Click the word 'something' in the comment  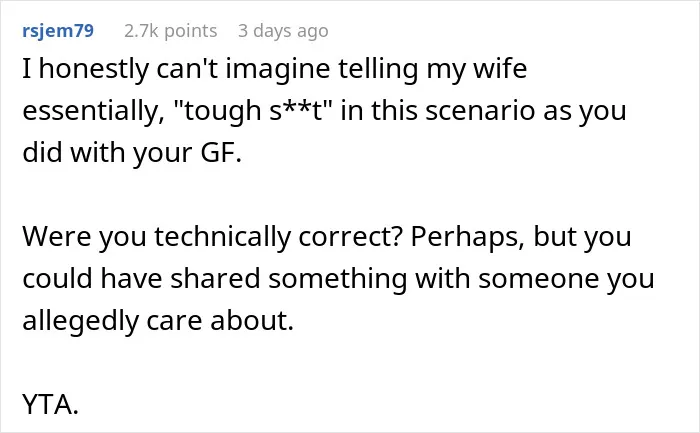click(338, 279)
